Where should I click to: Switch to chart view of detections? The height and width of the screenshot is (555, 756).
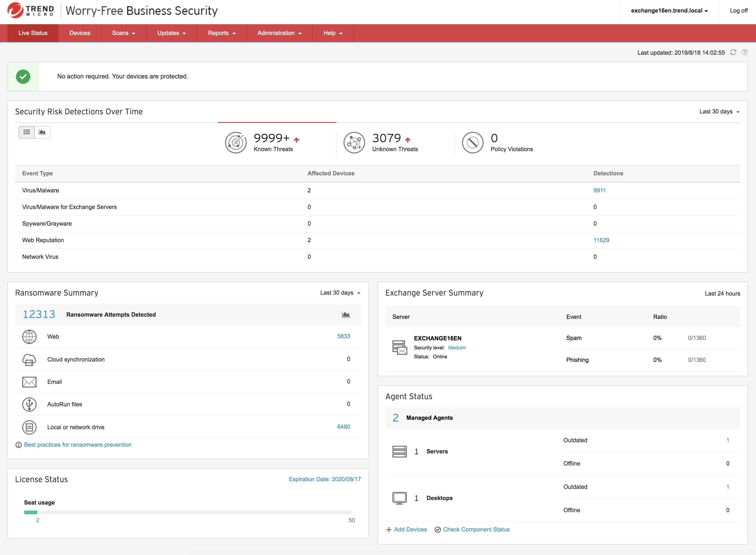point(42,132)
